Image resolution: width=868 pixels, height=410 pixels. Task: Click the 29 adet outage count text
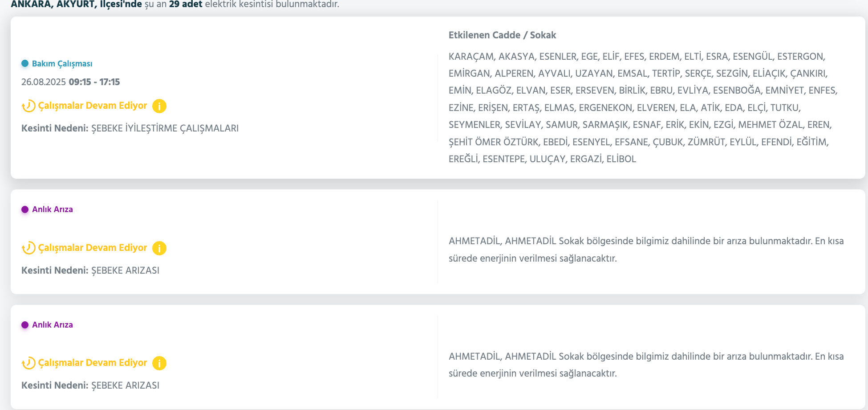tap(186, 4)
